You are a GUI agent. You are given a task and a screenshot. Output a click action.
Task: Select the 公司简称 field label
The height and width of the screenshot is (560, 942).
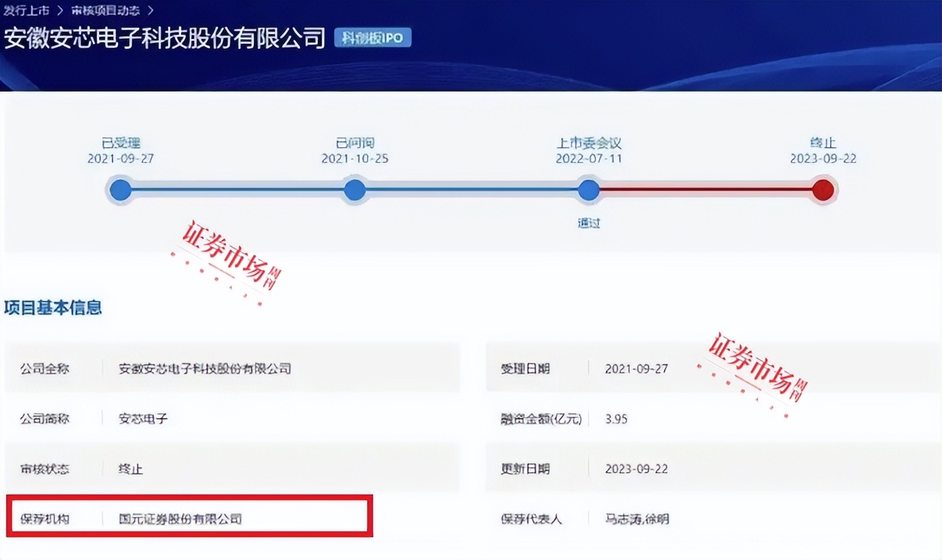click(45, 419)
